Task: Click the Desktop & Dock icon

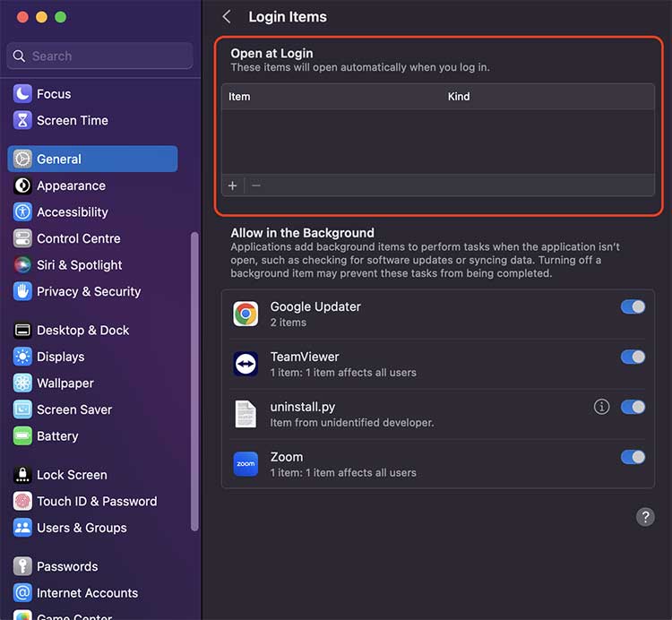Action: [x=22, y=331]
